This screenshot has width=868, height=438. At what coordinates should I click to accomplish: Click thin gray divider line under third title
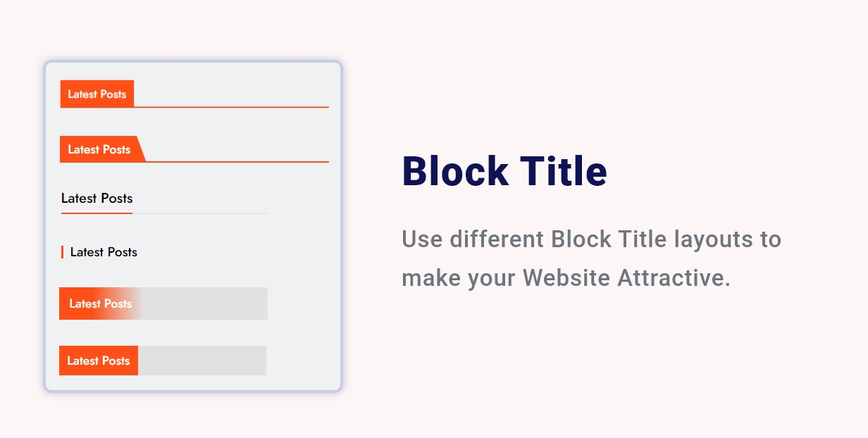(199, 213)
